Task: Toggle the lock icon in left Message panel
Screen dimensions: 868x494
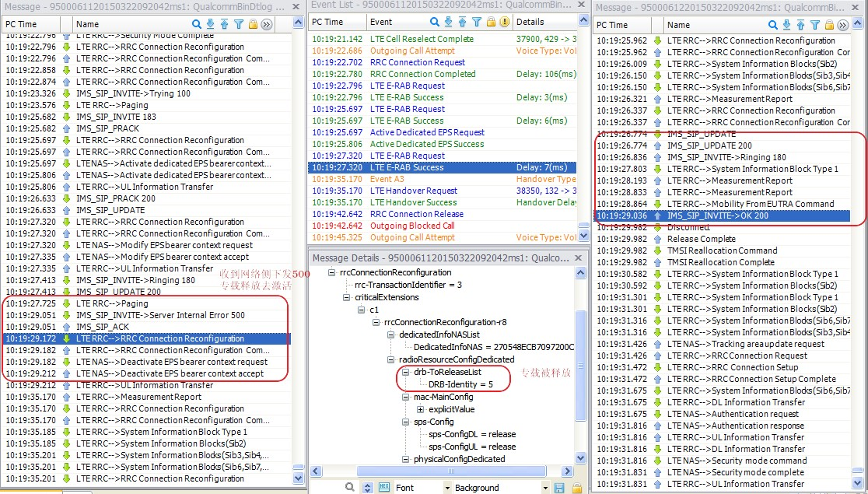Action: (253, 24)
